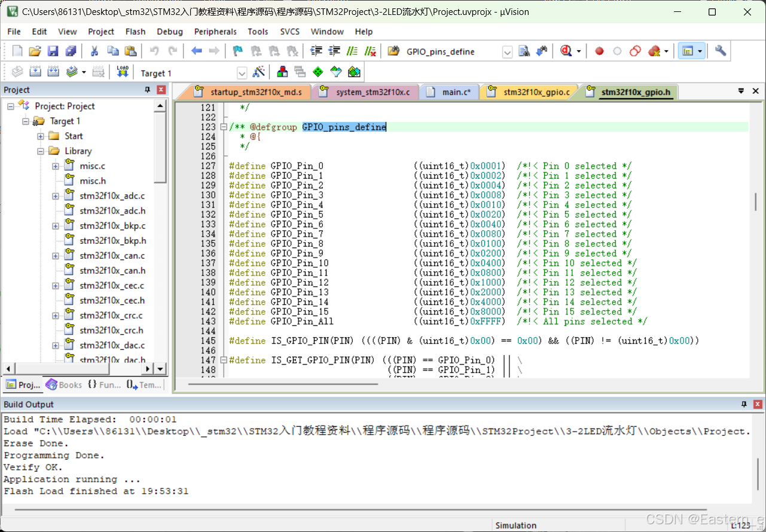Open Options for Target with the wand icon
The image size is (766, 532).
(259, 71)
